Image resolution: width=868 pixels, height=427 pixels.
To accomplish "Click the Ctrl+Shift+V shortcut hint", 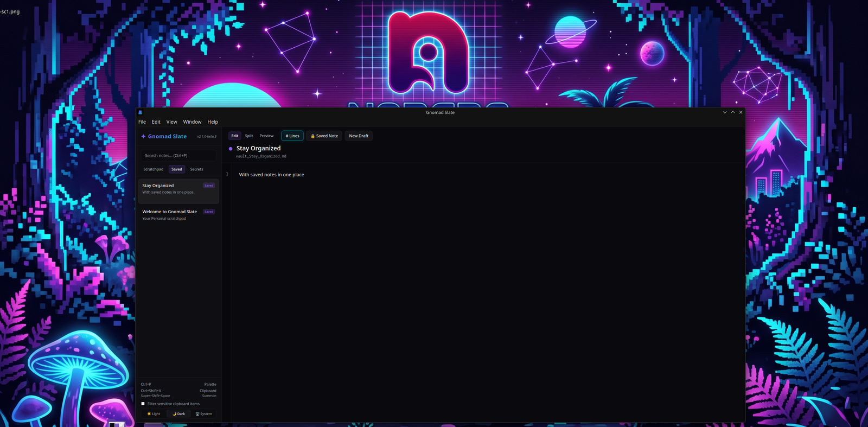I will (x=151, y=391).
